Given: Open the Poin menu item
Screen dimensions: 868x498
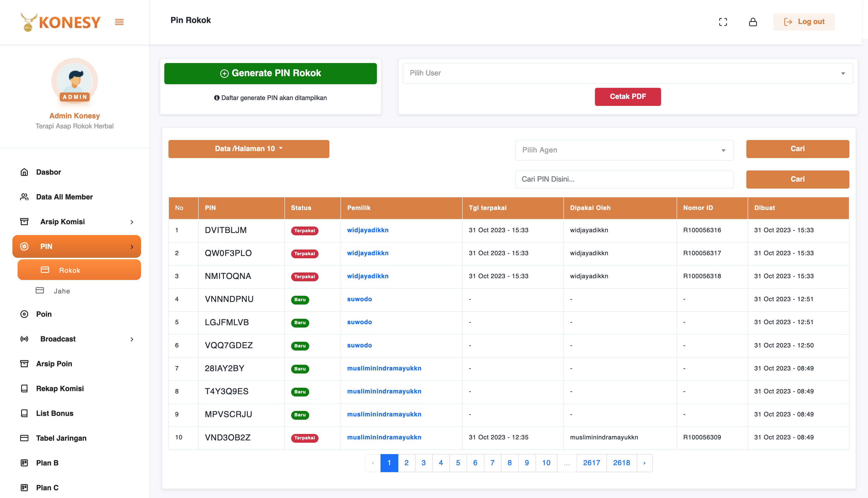Looking at the screenshot, I should click(44, 314).
